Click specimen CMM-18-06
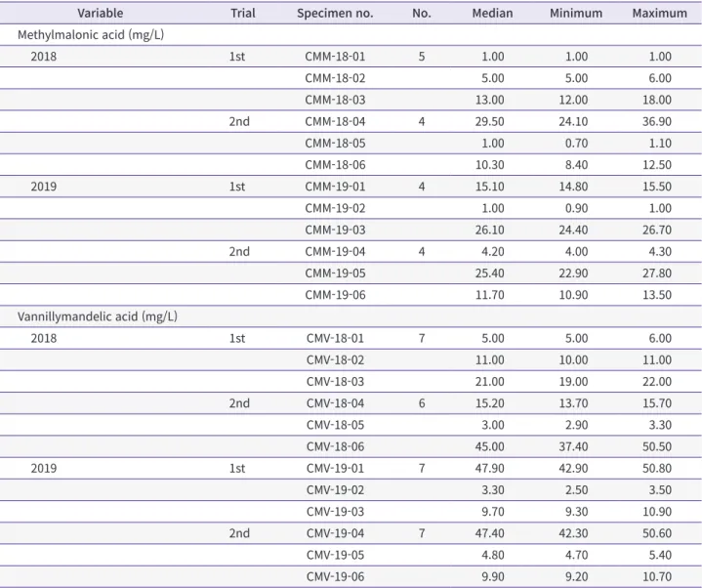Image resolution: width=702 pixels, height=588 pixels. pos(335,165)
